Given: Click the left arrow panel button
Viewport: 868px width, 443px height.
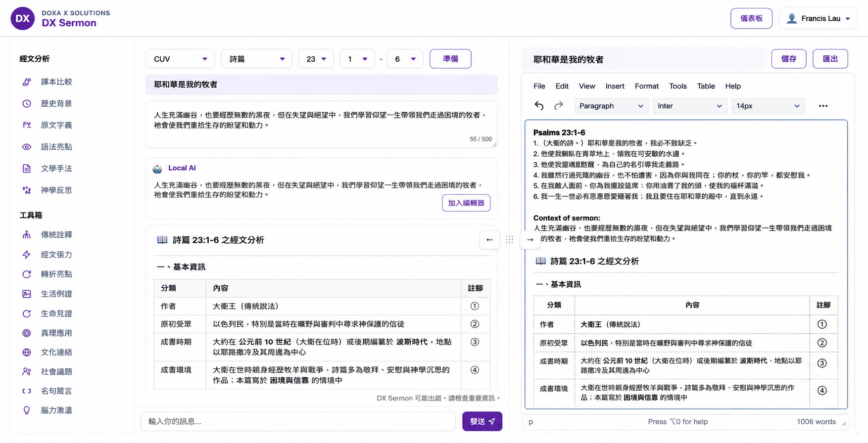Looking at the screenshot, I should pyautogui.click(x=489, y=240).
